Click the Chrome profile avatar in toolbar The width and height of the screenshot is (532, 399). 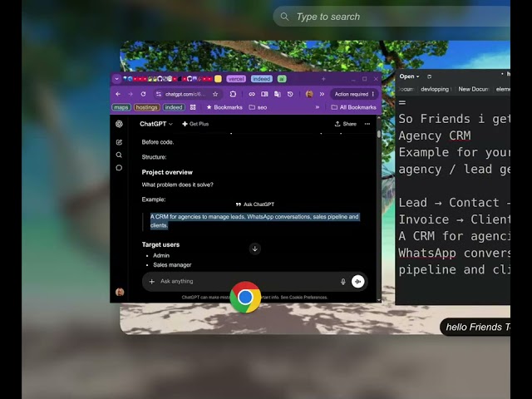(x=309, y=94)
